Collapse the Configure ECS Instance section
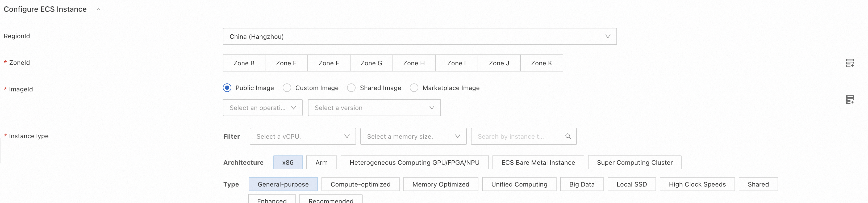This screenshot has height=203, width=868. [x=98, y=9]
